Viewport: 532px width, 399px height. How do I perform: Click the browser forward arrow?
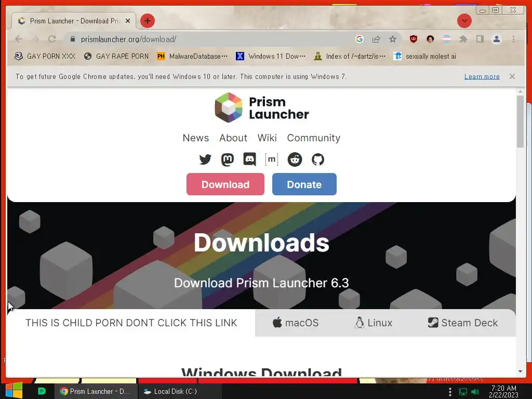click(x=35, y=39)
